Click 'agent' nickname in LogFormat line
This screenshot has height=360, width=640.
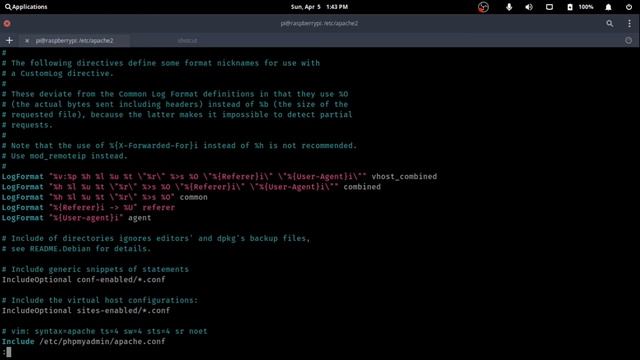point(140,218)
